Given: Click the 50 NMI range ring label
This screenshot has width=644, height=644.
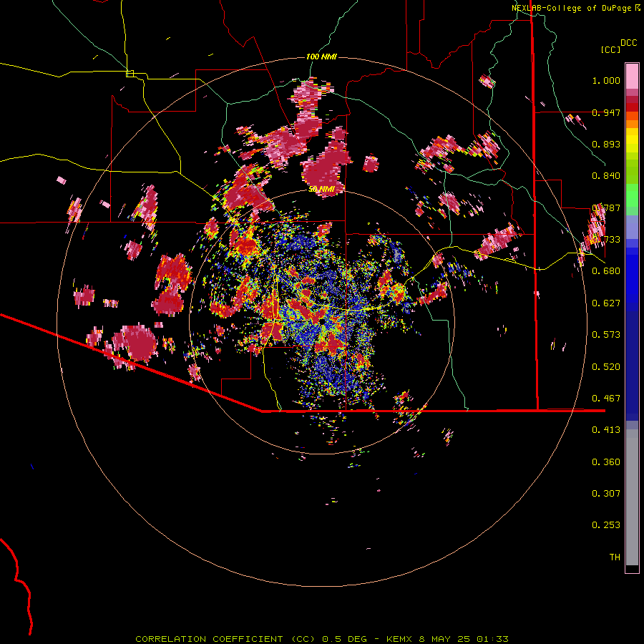Looking at the screenshot, I should [321, 189].
